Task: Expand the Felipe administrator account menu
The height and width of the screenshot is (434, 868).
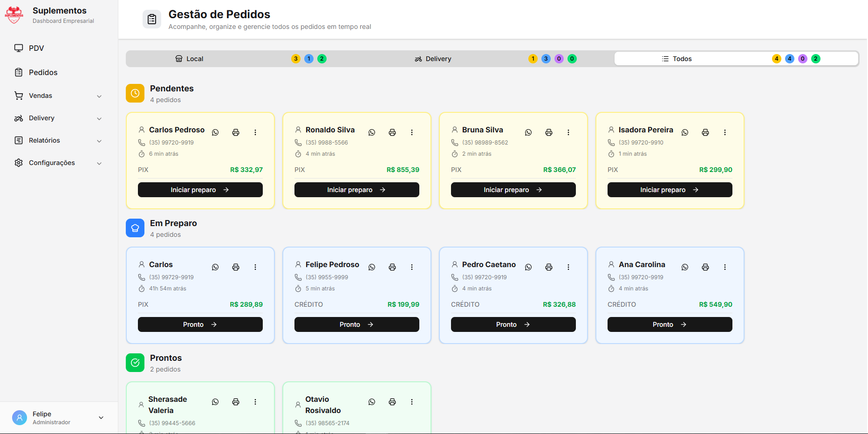Action: tap(58, 418)
